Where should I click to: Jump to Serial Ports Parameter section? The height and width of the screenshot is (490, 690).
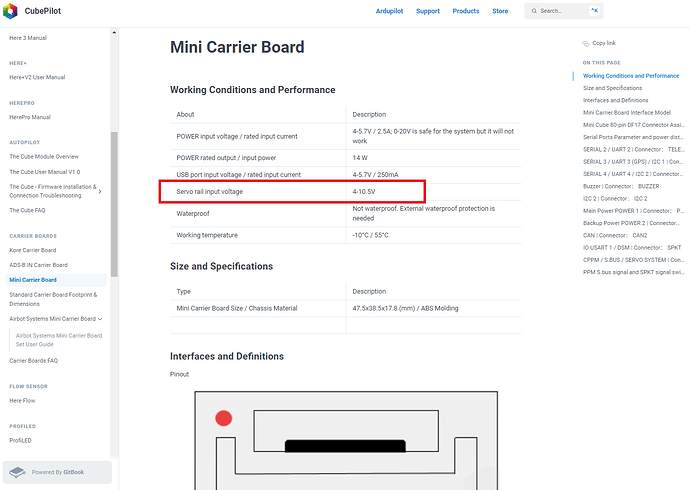click(634, 138)
